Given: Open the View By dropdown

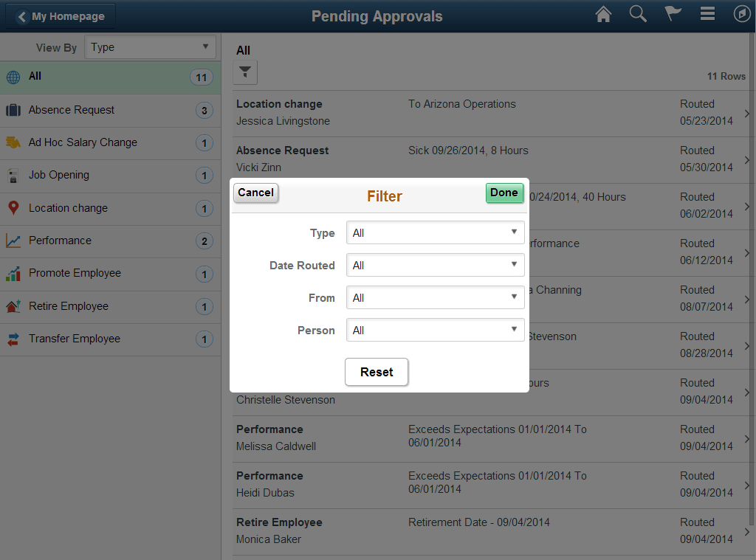Looking at the screenshot, I should [150, 46].
